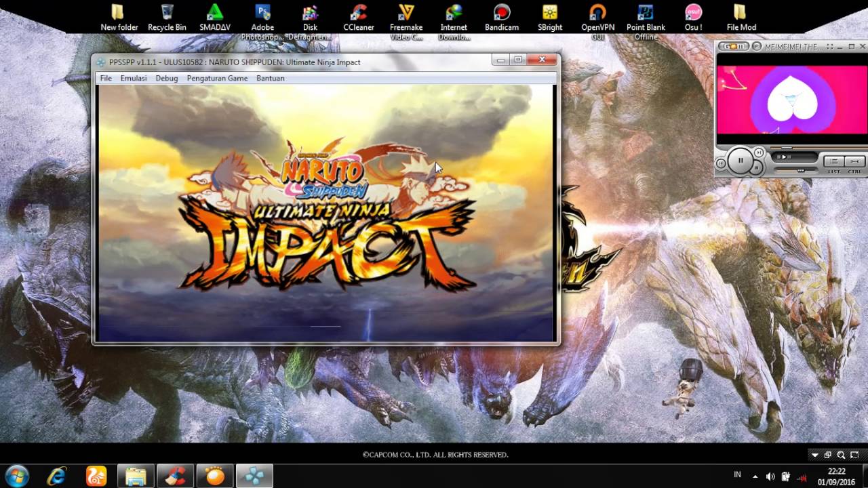Toggle GOM Player full screen icon
868x488 pixels.
pos(830,46)
